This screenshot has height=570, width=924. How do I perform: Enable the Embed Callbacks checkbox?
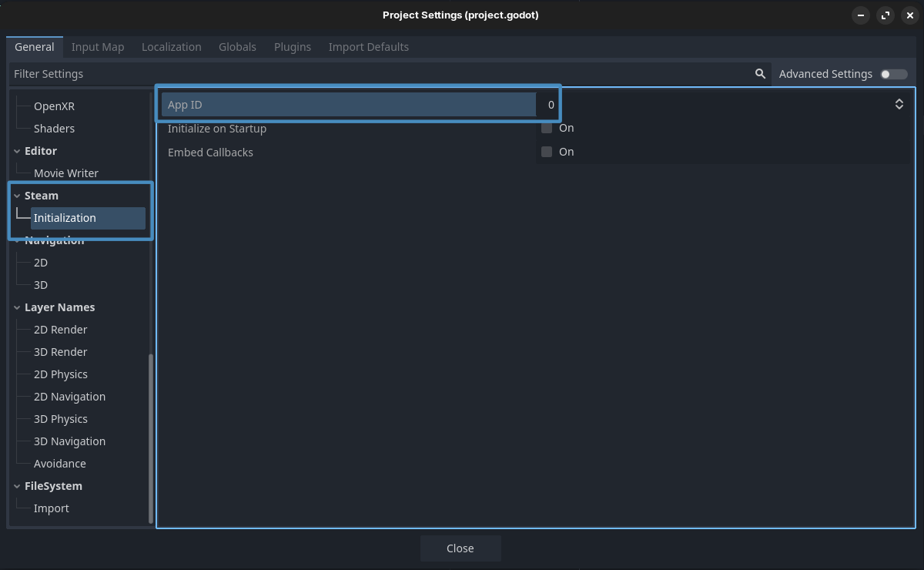547,152
